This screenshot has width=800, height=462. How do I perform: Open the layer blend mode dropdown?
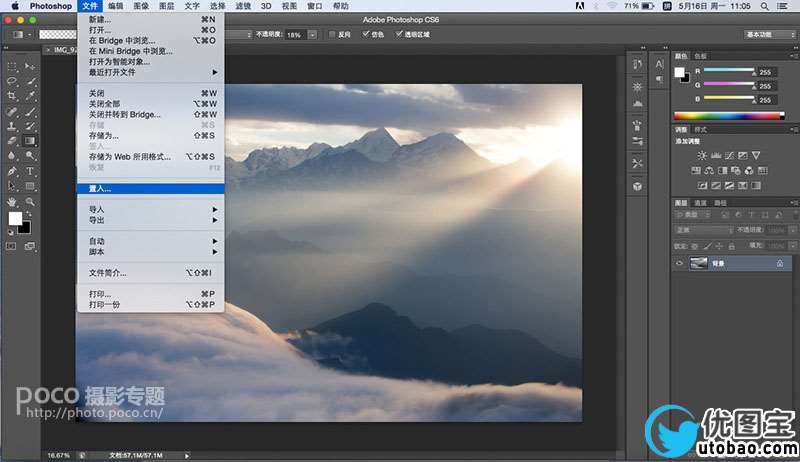click(704, 230)
